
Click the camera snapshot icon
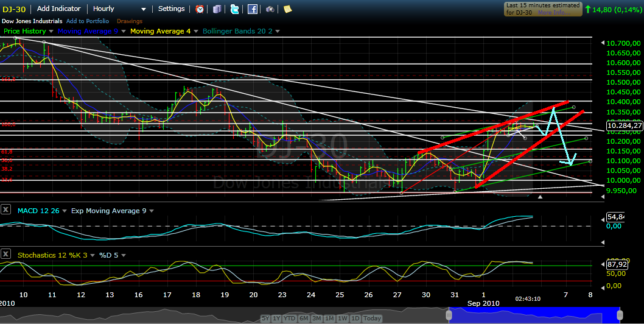pos(270,9)
